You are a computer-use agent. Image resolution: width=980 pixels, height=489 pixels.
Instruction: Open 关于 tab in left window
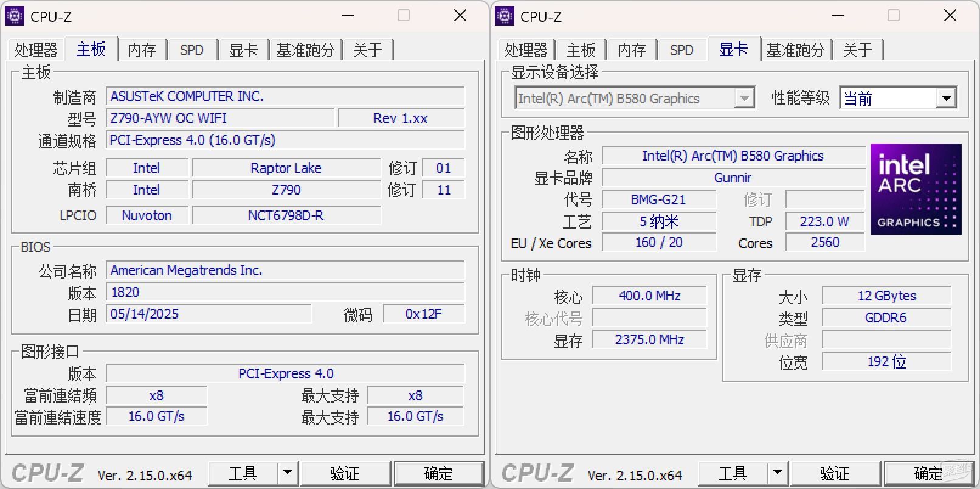pyautogui.click(x=368, y=50)
